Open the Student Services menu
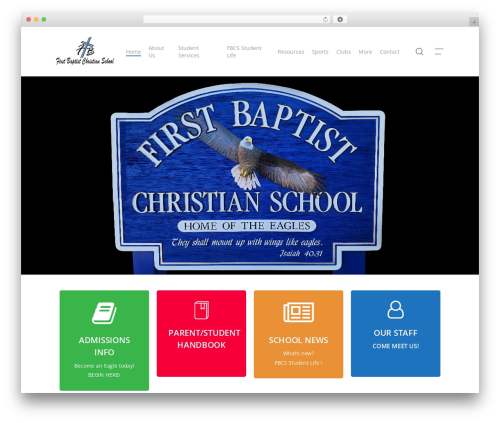This screenshot has width=500, height=423. pos(189,52)
